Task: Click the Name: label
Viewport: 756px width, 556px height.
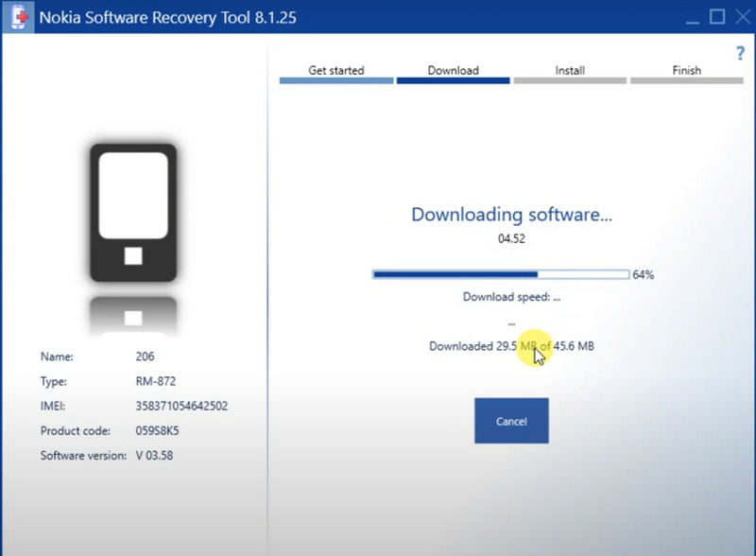Action: [57, 356]
